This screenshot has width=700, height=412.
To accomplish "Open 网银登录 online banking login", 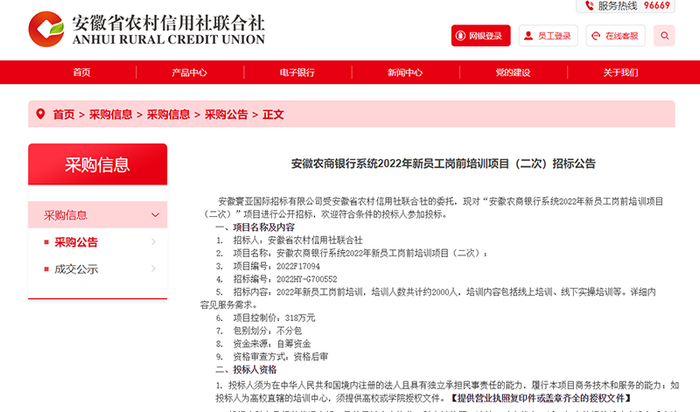I will [x=481, y=36].
